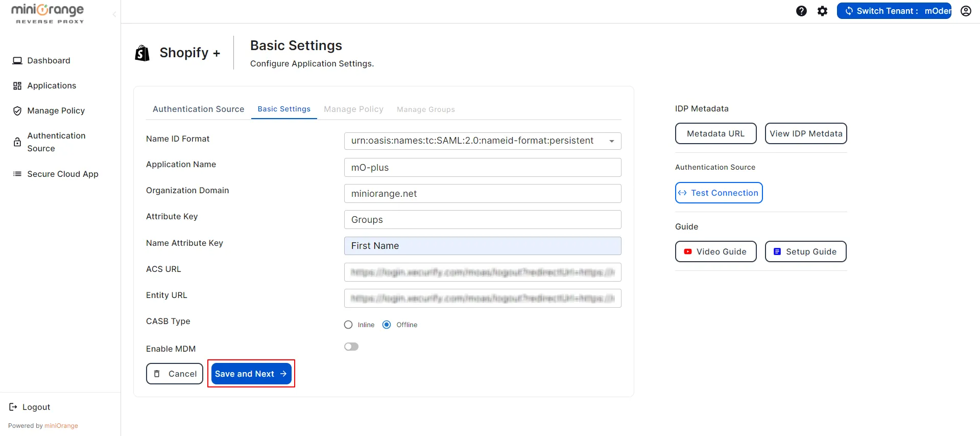Switch to the Manage Policy tab
Image resolution: width=980 pixels, height=436 pixels.
353,109
